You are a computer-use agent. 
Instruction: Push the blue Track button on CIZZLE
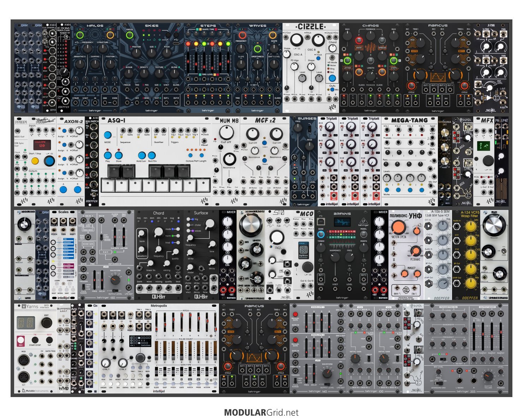[318, 58]
